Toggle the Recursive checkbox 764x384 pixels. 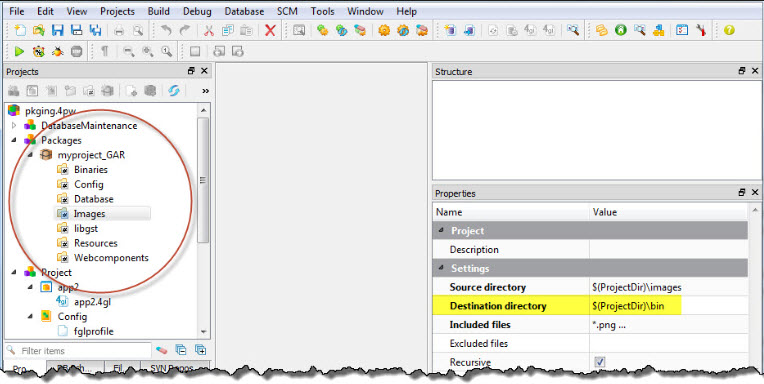(600, 362)
